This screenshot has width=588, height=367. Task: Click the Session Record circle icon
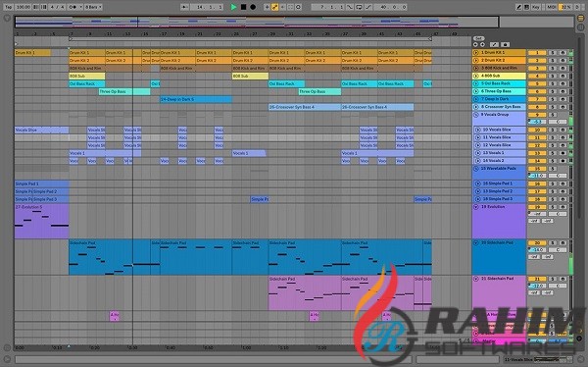click(x=299, y=7)
